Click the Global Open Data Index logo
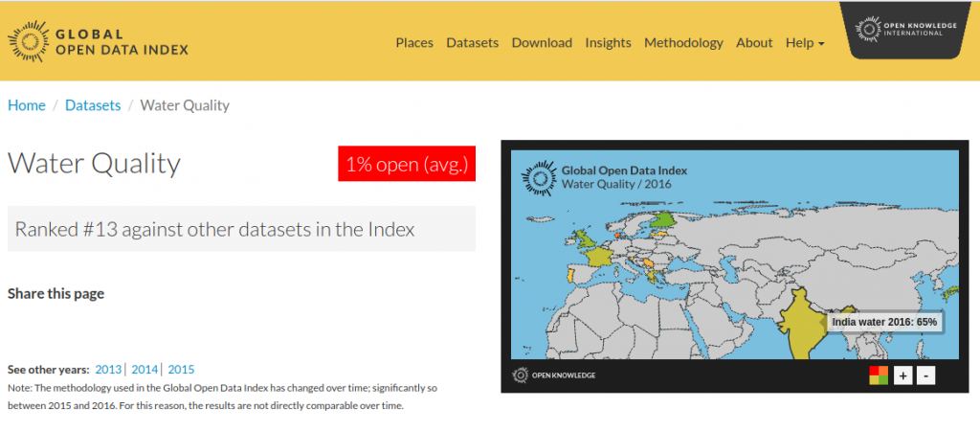This screenshot has width=980, height=431. [98, 42]
